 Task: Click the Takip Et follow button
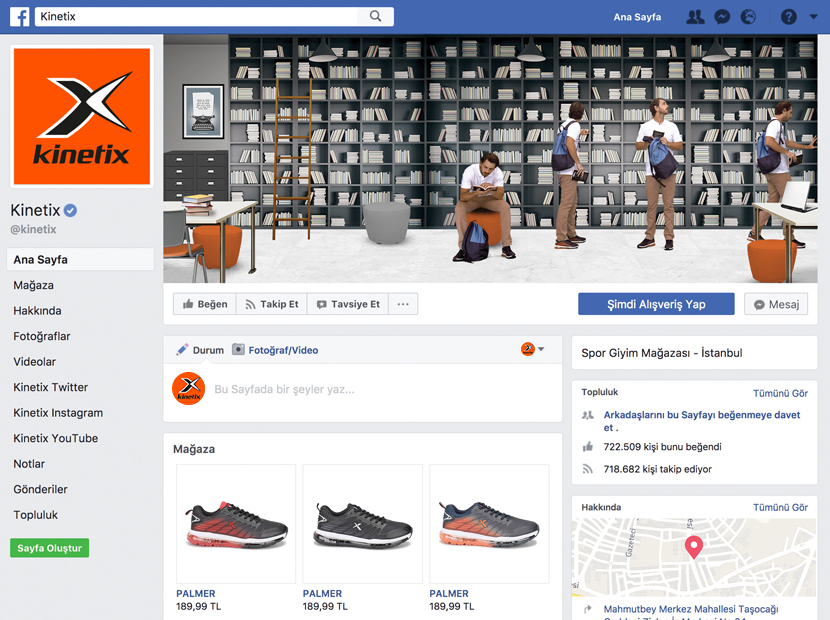pyautogui.click(x=272, y=304)
